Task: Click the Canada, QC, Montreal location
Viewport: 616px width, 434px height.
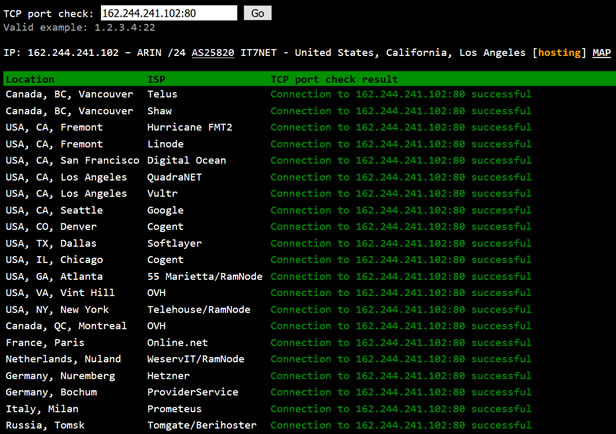Action: [x=66, y=326]
